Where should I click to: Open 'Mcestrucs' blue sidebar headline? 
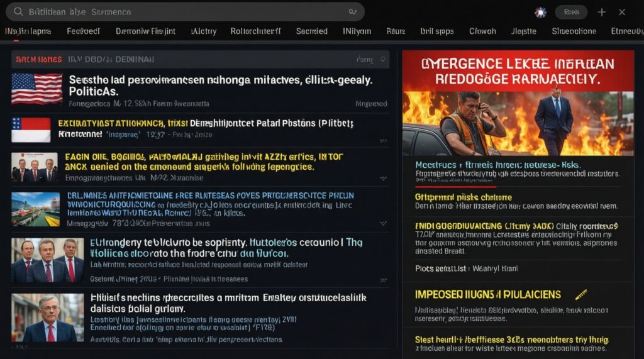coord(498,165)
